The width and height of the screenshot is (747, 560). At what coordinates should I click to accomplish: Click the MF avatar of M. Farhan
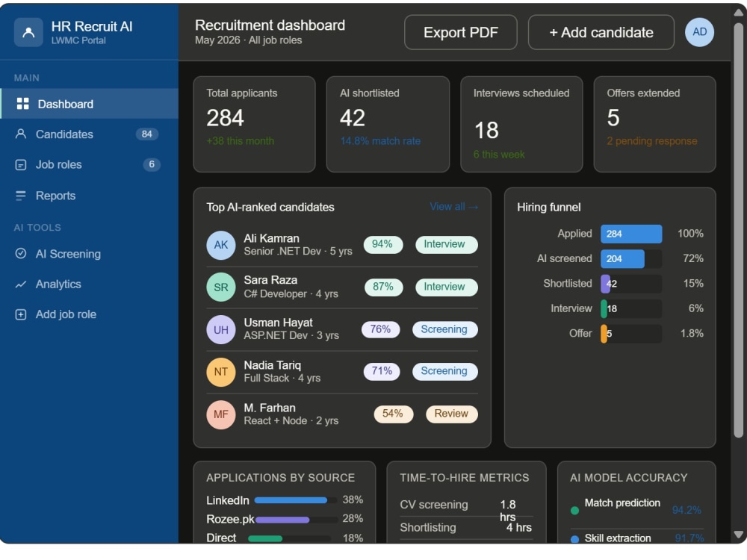coord(220,414)
